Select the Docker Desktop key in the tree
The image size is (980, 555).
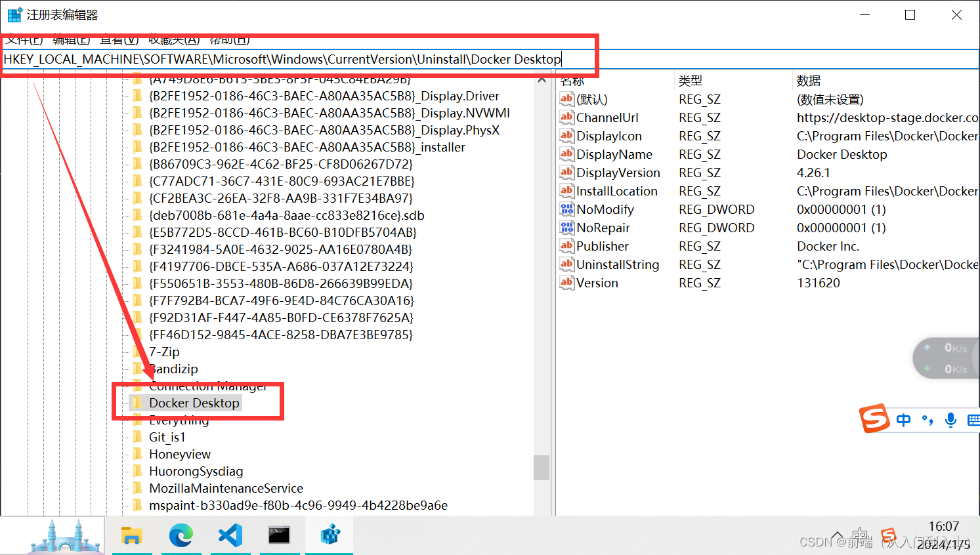[x=194, y=403]
